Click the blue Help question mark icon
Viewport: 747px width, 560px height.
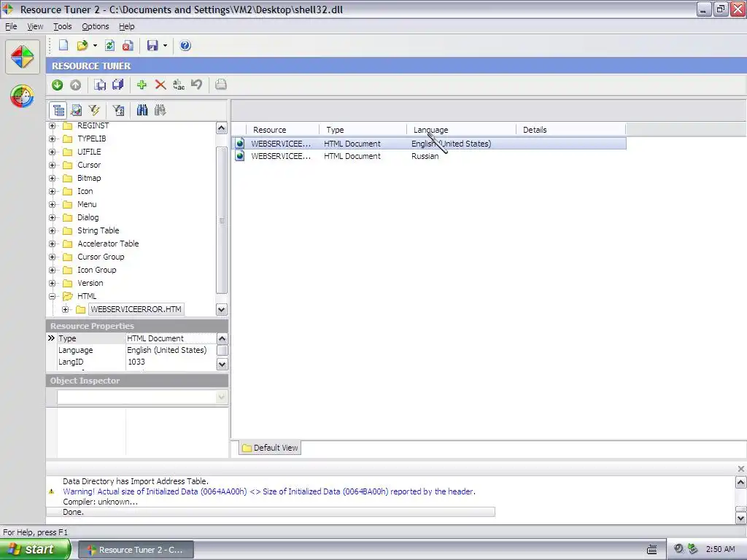coord(185,46)
